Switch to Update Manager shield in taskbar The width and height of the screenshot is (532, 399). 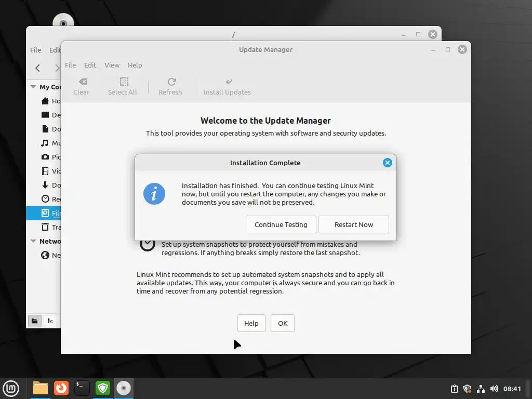103,389
